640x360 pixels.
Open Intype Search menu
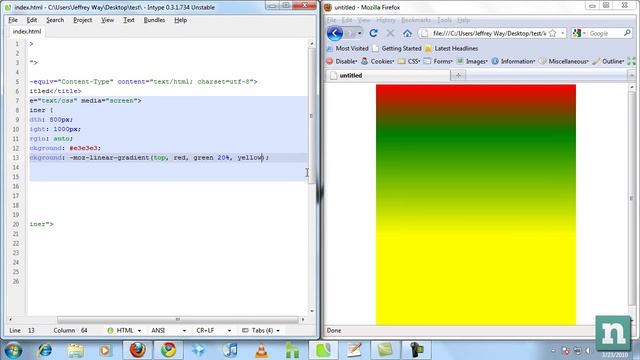55,20
